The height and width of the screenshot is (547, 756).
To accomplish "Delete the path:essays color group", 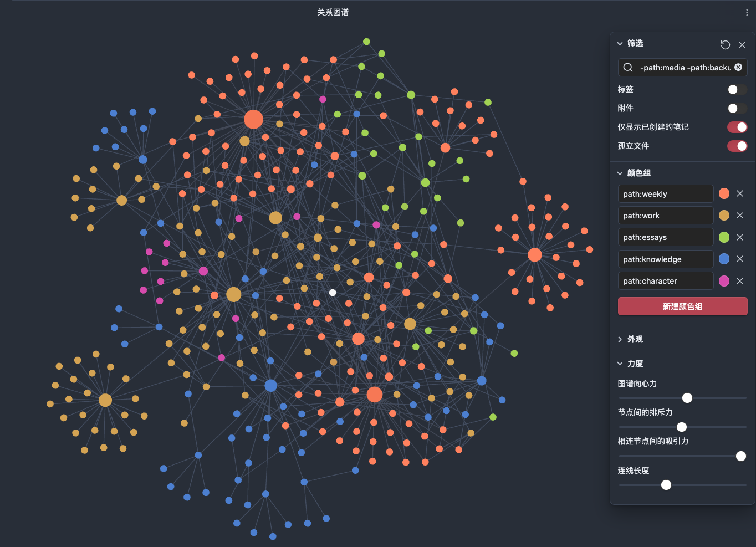I will (740, 237).
